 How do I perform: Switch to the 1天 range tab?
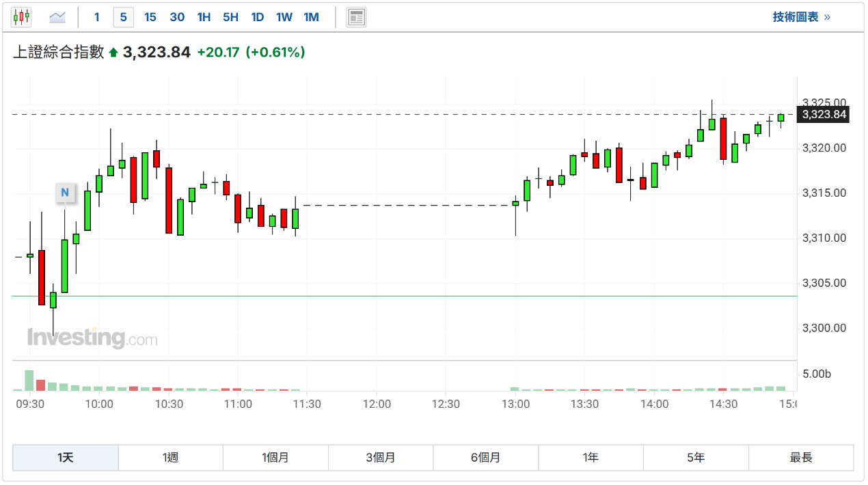point(66,458)
